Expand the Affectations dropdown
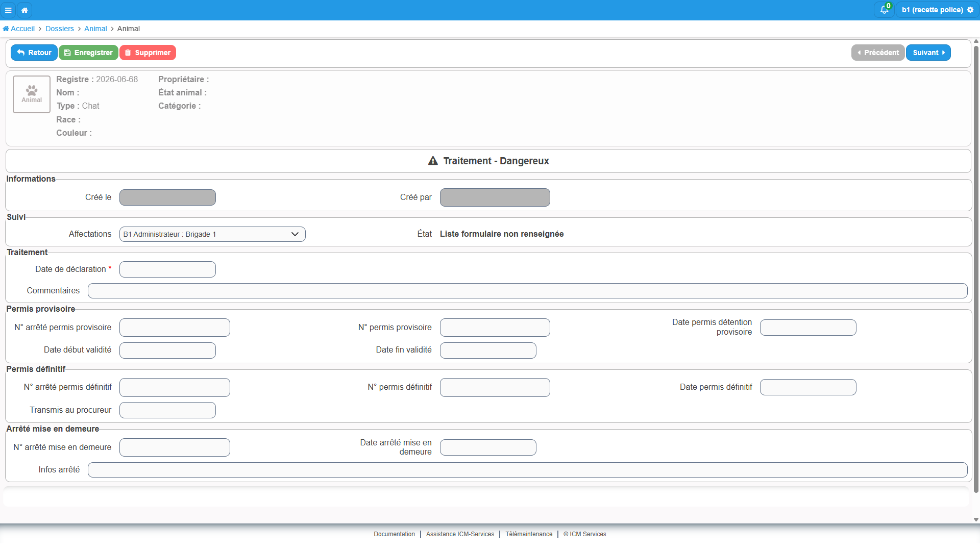This screenshot has height=551, width=980. tap(212, 234)
